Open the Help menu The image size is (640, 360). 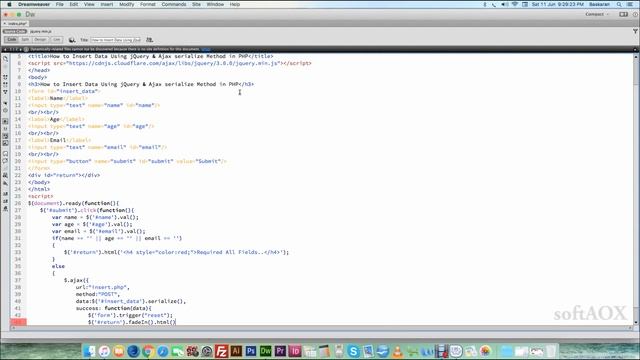235,4
